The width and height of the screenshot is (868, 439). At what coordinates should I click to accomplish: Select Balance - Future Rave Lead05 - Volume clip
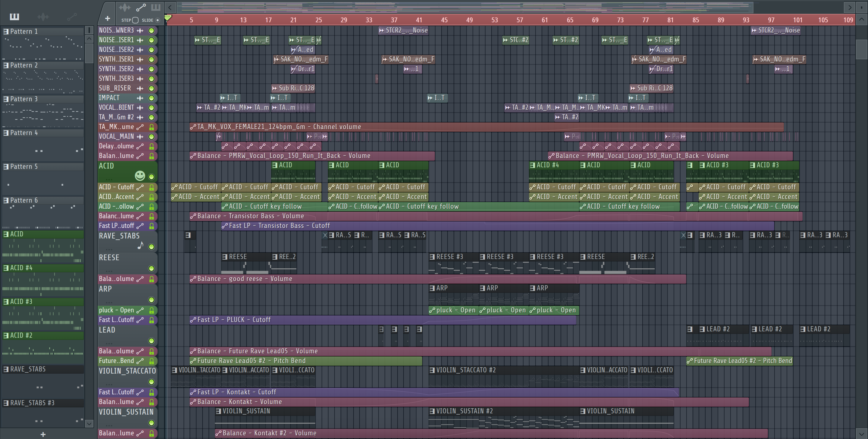tap(480, 351)
